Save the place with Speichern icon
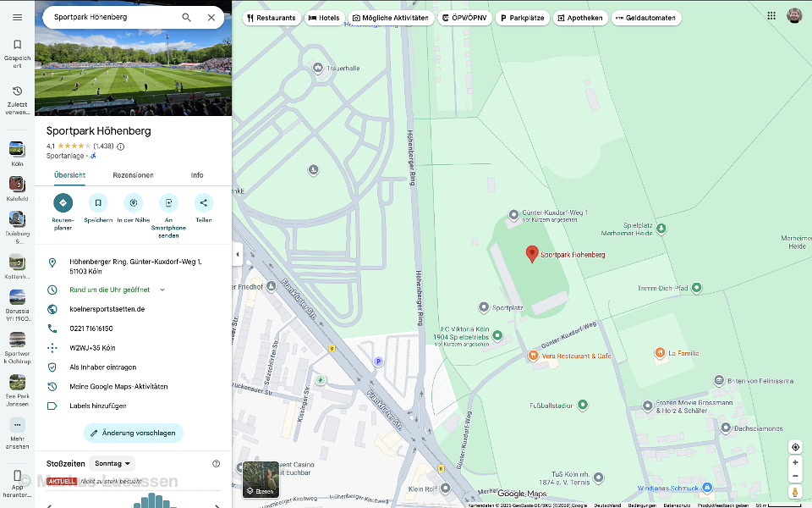Screen dimensions: 812x508 coord(98,203)
